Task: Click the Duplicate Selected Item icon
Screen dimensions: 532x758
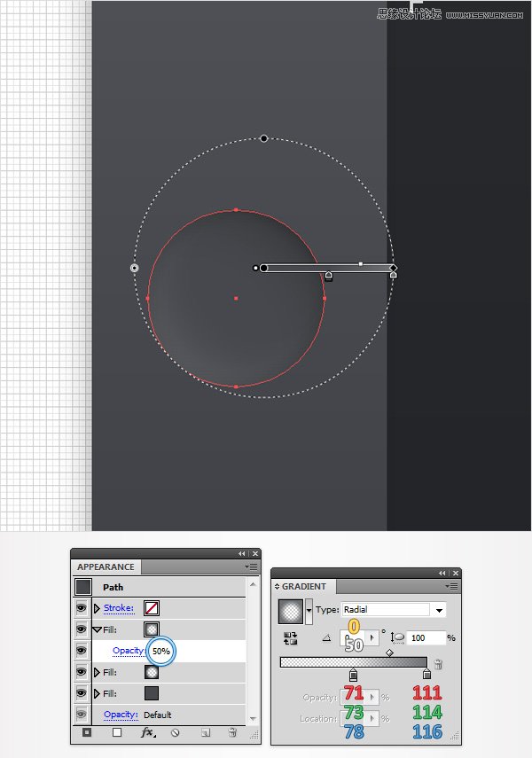Action: click(x=206, y=733)
